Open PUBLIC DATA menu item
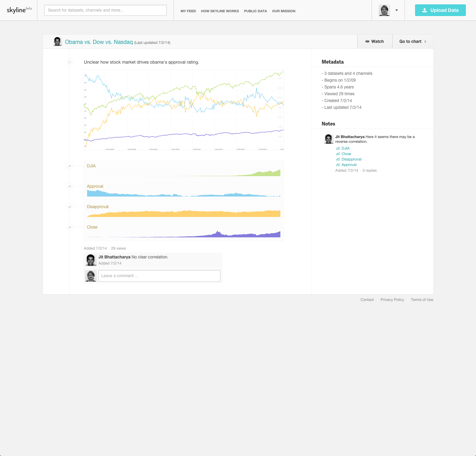476x456 pixels. 256,11
